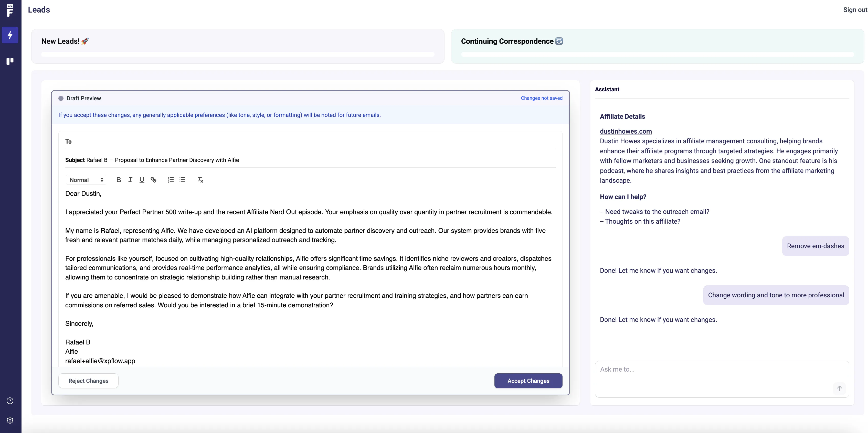Click the 'Sincerely,' closing line
The width and height of the screenshot is (868, 433).
coord(79,323)
